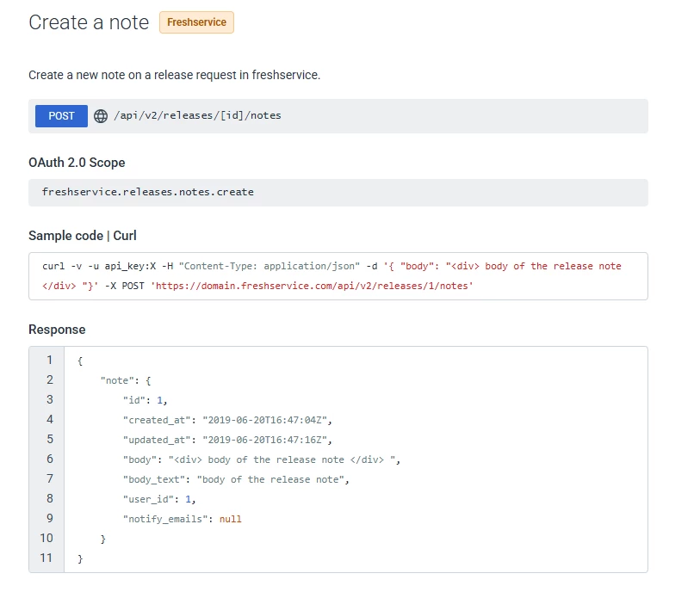Click the "user_id": 1 response line
The image size is (700, 592).
tap(159, 499)
